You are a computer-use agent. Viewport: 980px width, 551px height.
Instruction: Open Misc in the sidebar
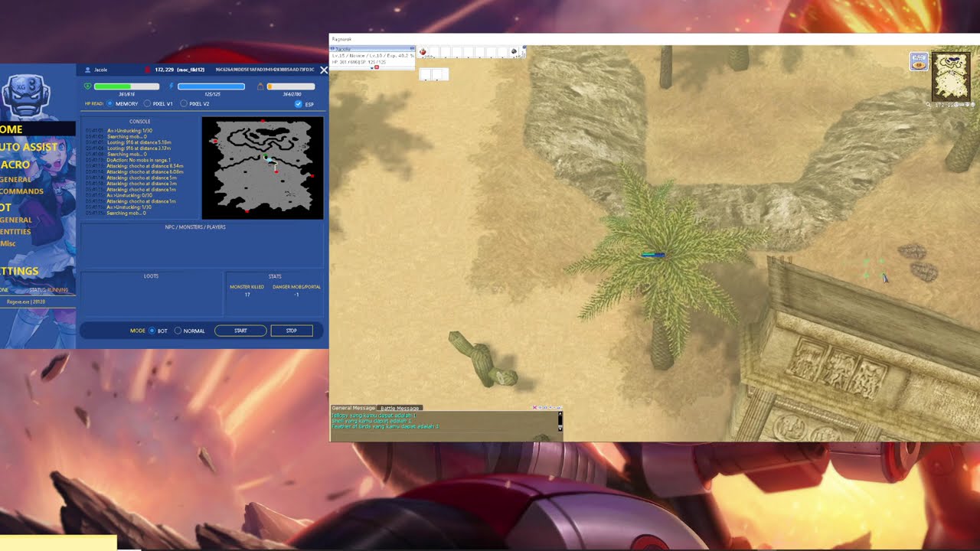point(8,243)
